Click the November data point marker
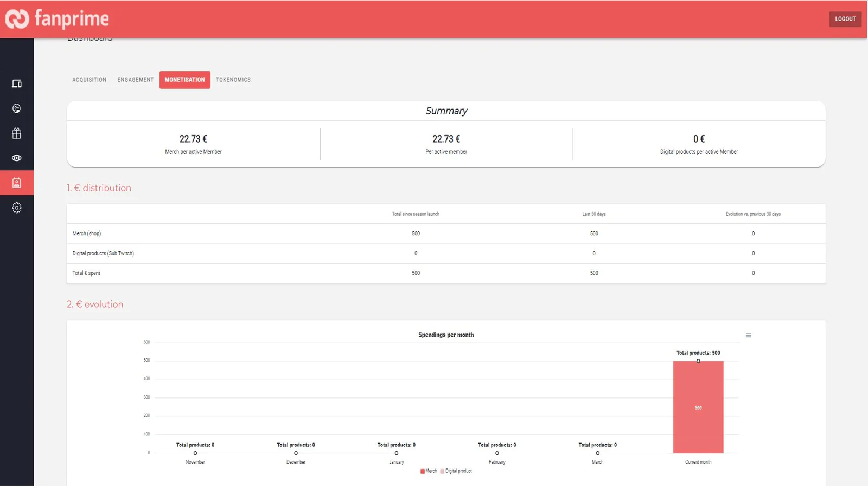Viewport: 868px width, 488px height. point(195,453)
